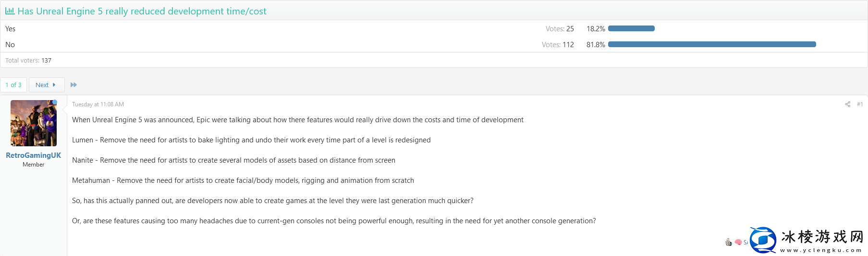
Task: Jump to last page with double-arrow icon
Action: click(x=73, y=85)
